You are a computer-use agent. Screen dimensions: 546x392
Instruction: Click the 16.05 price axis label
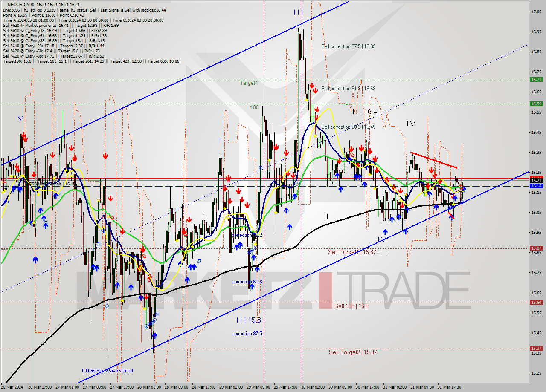[x=537, y=212]
